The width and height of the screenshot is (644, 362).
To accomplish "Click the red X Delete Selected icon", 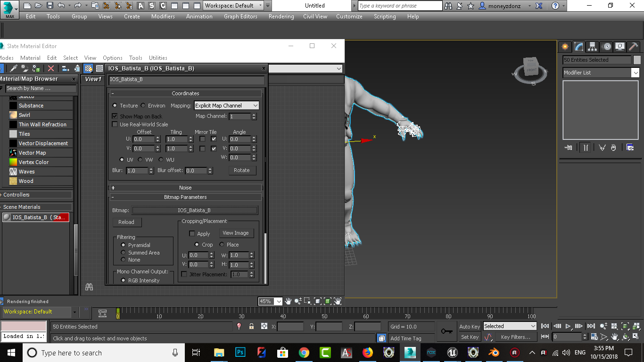I will pyautogui.click(x=51, y=68).
